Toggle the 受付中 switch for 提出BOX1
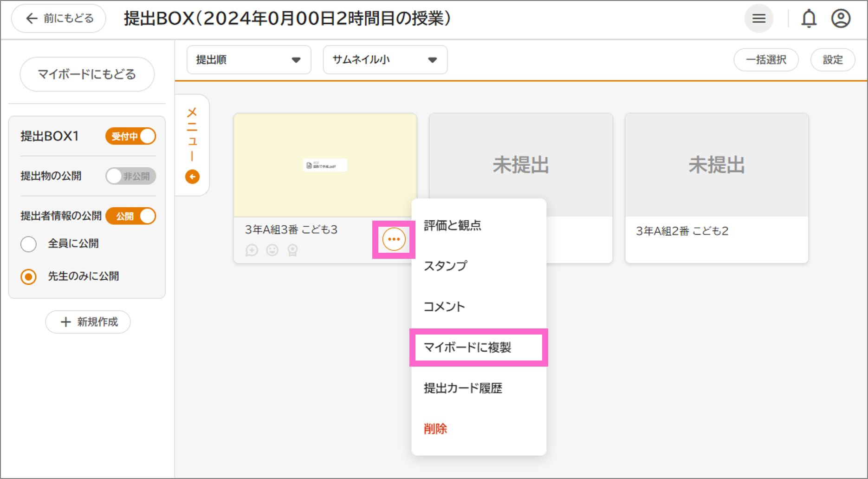The image size is (868, 479). pos(131,136)
